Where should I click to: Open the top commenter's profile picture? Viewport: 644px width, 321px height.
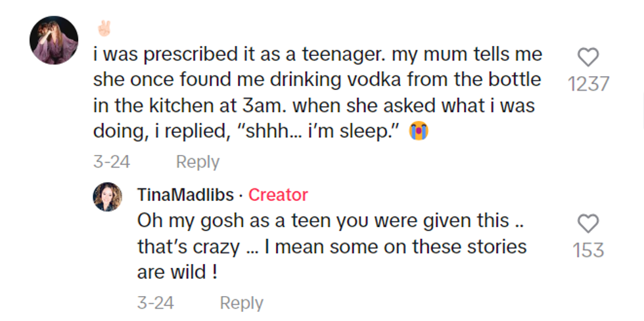pos(54,41)
